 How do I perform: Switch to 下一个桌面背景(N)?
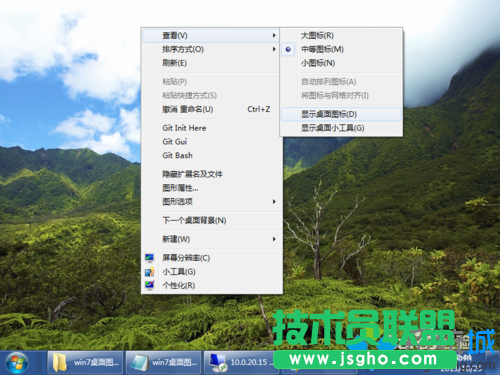click(x=211, y=220)
